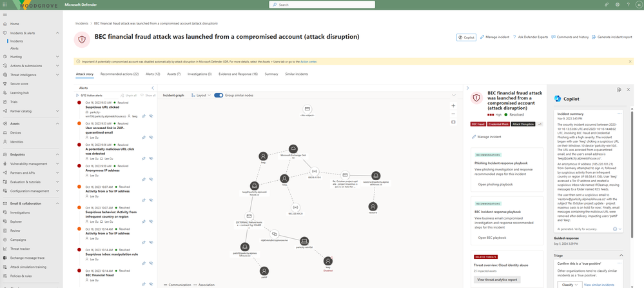Expand Threat intelligence menu
Viewport: 644px width, 288px height.
[57, 74]
